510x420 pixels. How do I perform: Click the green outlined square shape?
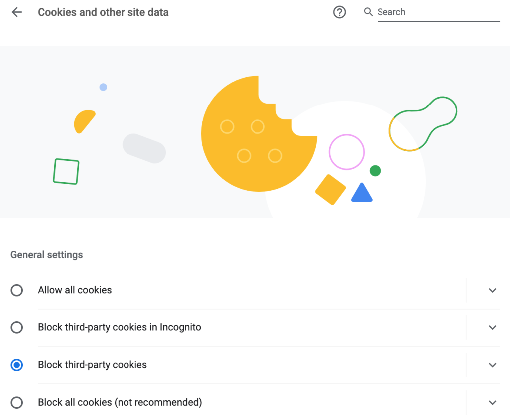coord(66,171)
